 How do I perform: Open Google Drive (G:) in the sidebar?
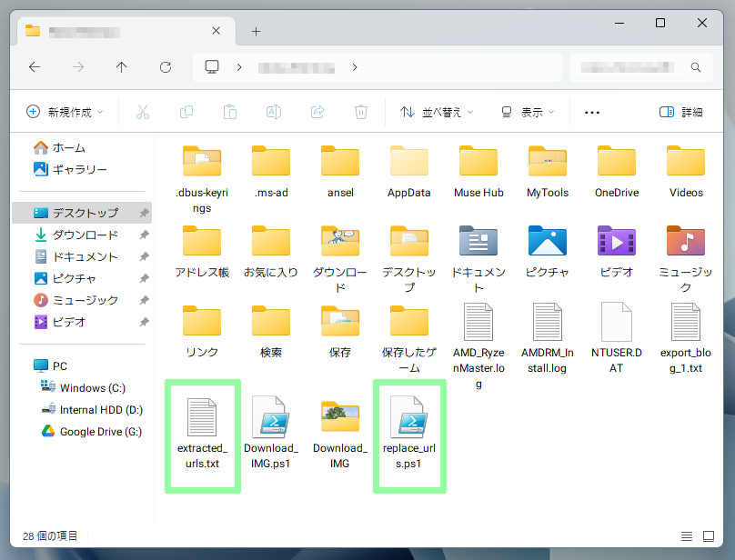100,431
